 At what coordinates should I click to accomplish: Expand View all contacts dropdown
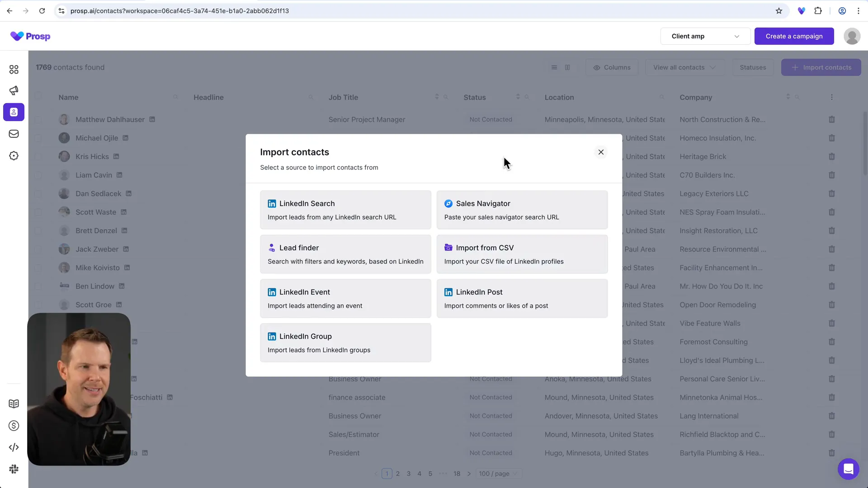coord(685,67)
